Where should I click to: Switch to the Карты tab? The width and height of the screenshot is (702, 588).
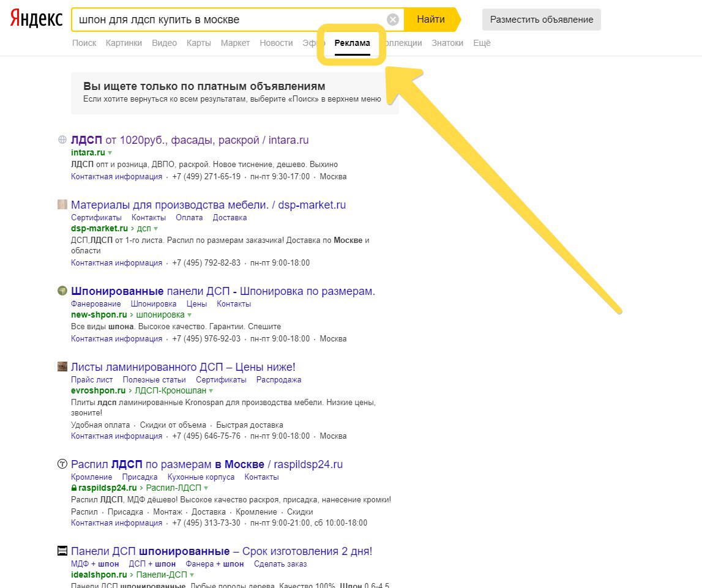(199, 43)
